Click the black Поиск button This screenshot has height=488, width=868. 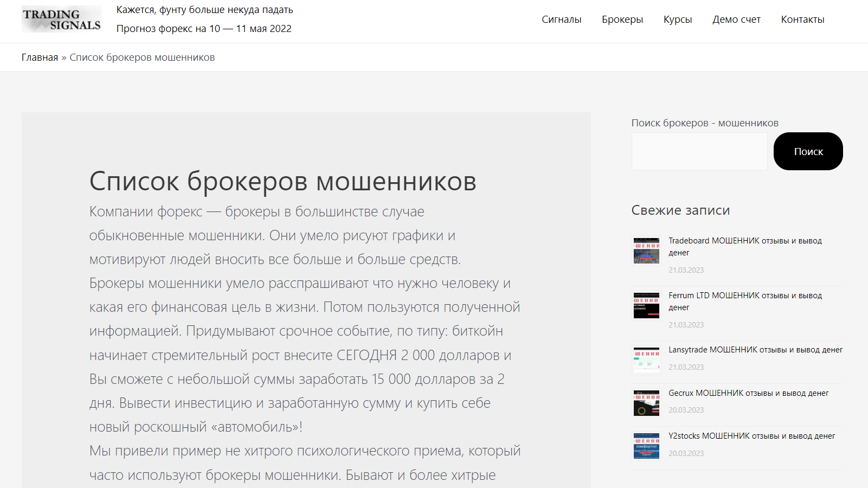(808, 151)
